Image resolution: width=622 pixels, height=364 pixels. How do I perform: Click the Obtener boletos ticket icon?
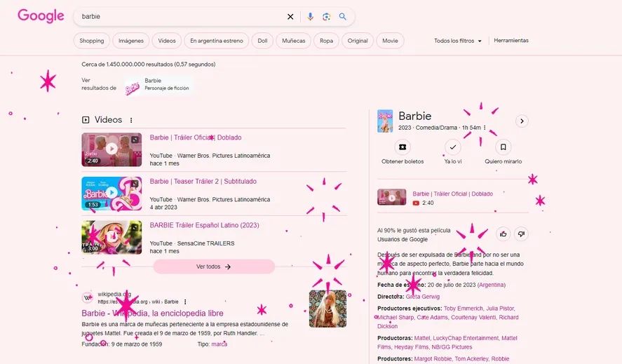tap(403, 147)
